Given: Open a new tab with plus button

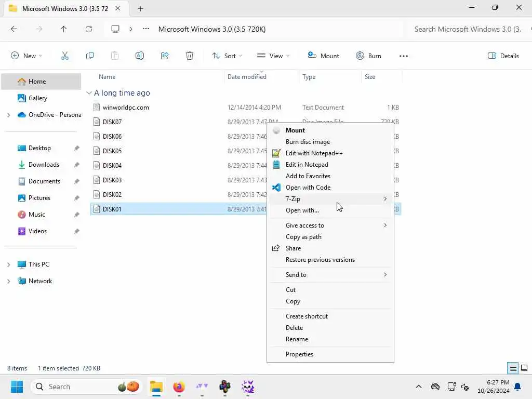Looking at the screenshot, I should pyautogui.click(x=140, y=9).
